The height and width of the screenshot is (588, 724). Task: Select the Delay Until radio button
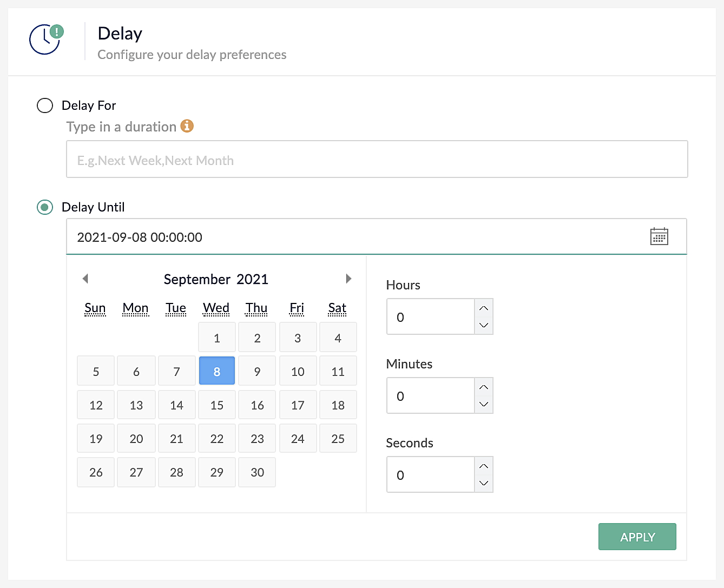[x=45, y=207]
